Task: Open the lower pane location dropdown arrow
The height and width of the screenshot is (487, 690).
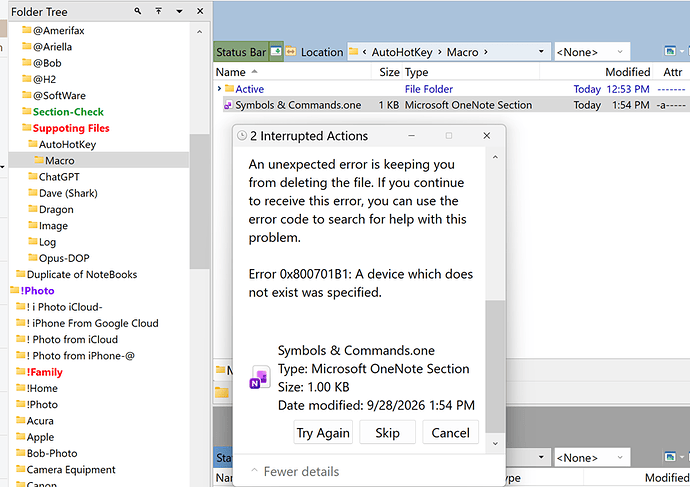Action: point(541,457)
